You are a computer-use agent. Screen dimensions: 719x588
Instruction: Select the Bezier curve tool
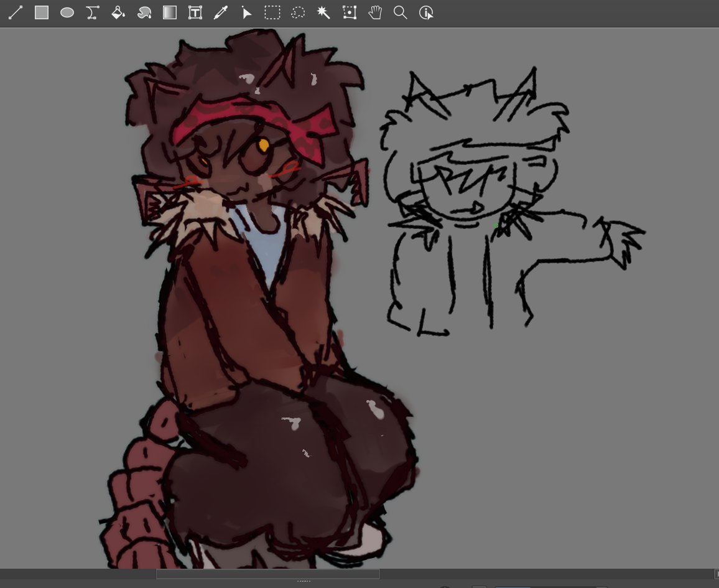coord(93,12)
